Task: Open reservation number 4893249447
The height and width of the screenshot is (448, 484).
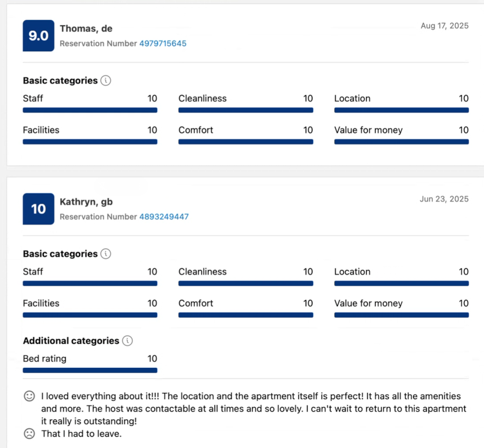Action: tap(164, 217)
